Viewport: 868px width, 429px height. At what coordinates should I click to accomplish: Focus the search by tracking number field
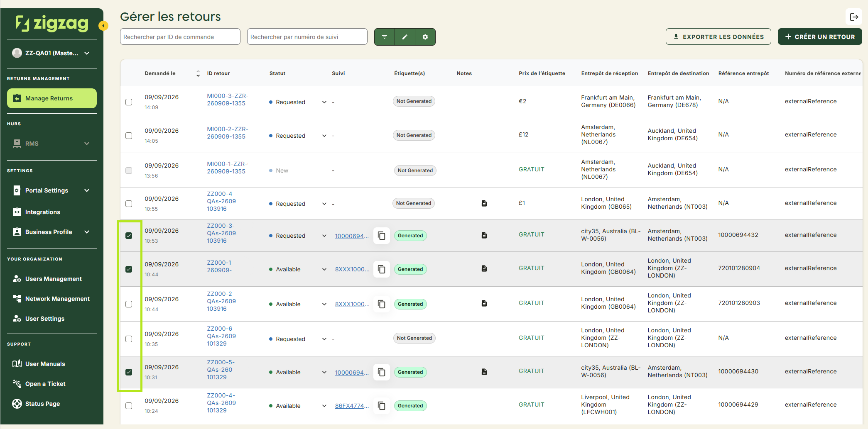(x=307, y=37)
